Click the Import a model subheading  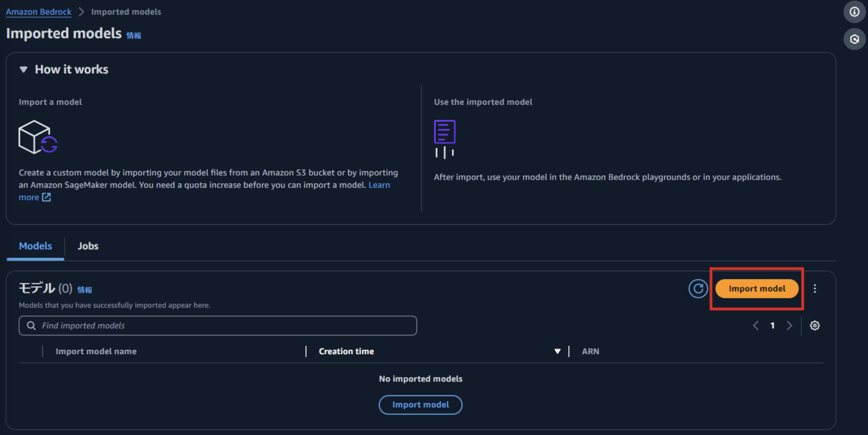50,102
